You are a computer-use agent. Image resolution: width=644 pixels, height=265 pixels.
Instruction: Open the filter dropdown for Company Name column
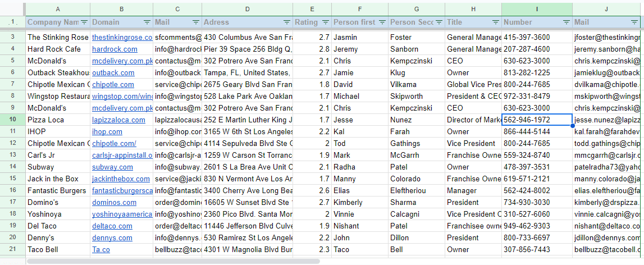click(84, 22)
